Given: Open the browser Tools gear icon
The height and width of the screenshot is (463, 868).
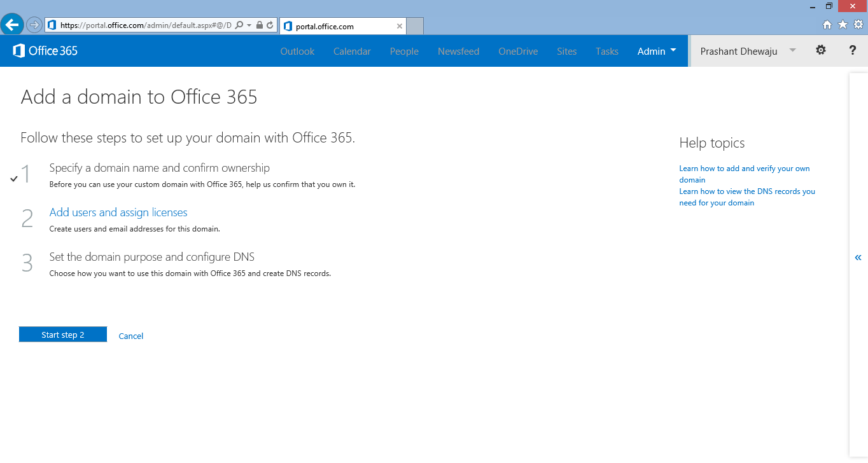Looking at the screenshot, I should tap(858, 25).
